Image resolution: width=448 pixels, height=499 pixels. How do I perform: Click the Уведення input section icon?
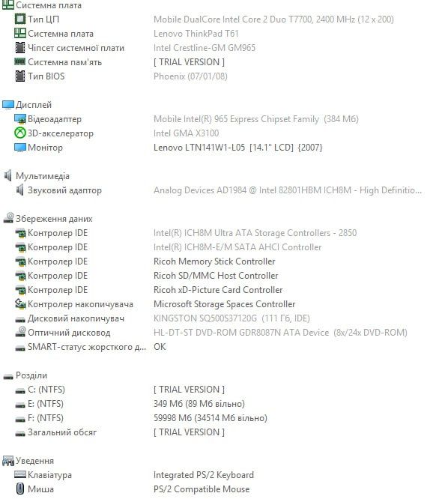[x=8, y=461]
